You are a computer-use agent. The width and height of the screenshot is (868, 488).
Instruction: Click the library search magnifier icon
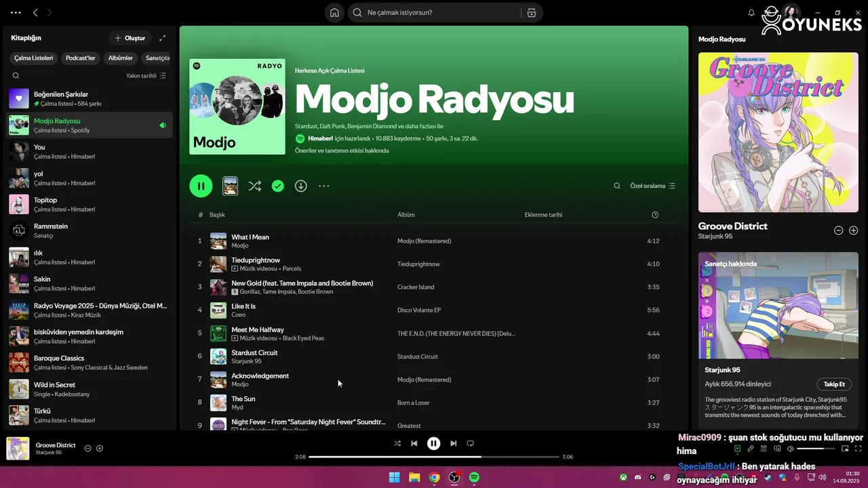click(x=16, y=76)
